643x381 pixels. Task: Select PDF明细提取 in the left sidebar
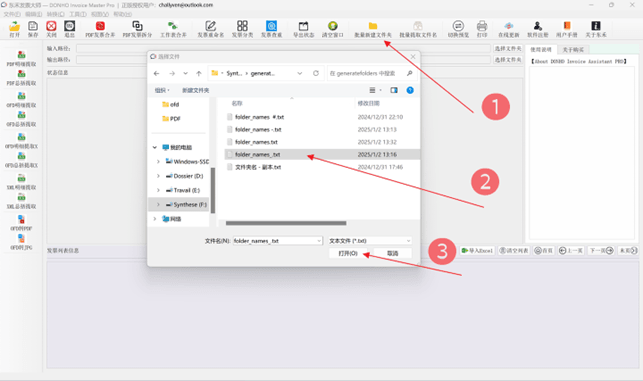(x=21, y=58)
